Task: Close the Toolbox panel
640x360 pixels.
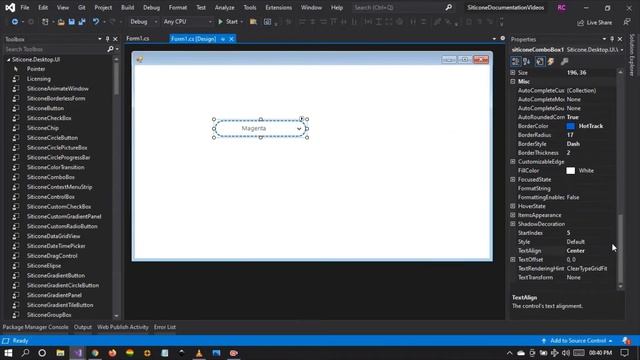Action: click(115, 39)
